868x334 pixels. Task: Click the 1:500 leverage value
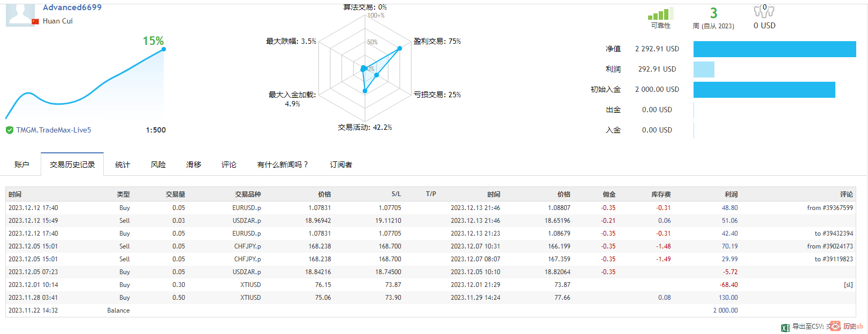coord(156,130)
